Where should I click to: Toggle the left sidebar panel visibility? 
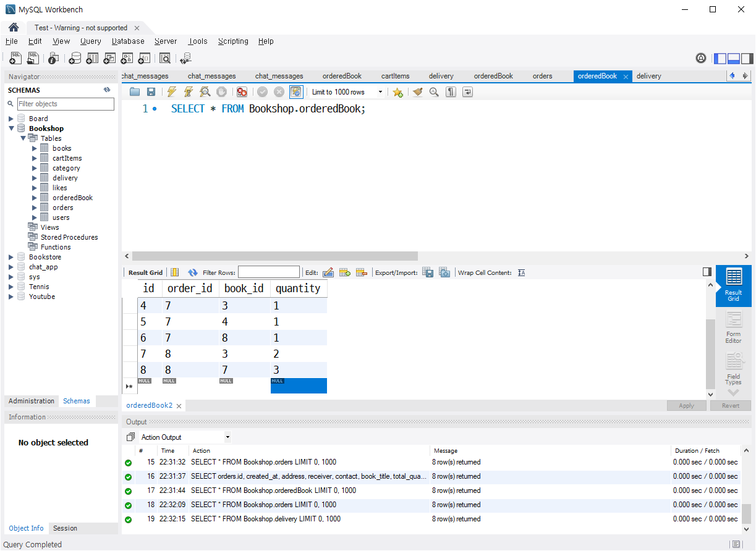pyautogui.click(x=720, y=59)
